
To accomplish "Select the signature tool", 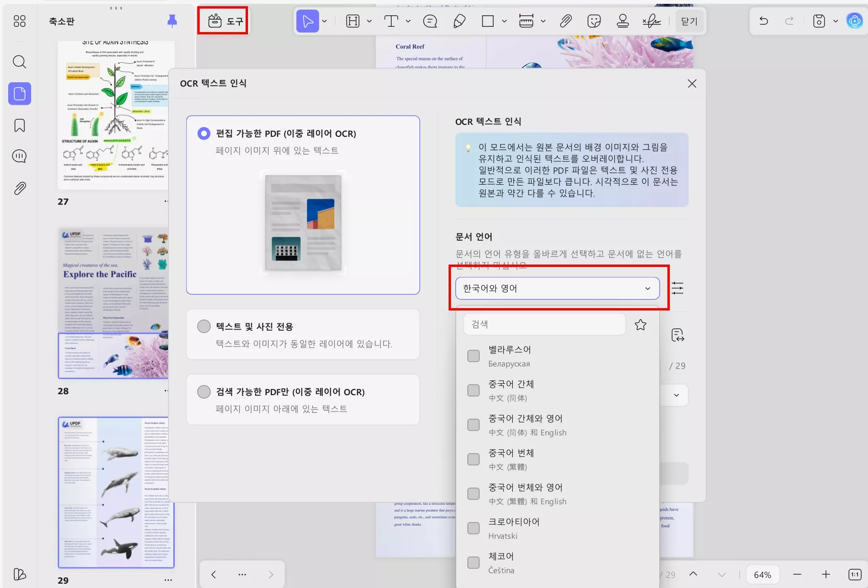I will 652,21.
